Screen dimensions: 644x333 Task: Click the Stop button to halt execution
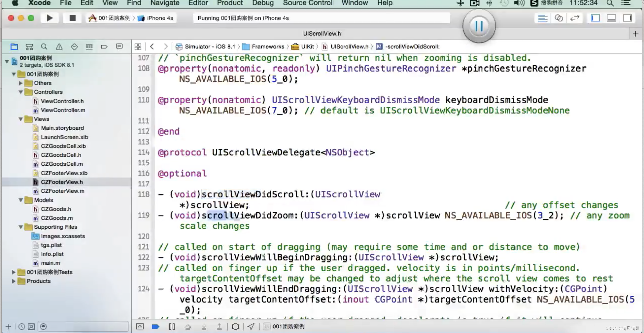point(71,18)
